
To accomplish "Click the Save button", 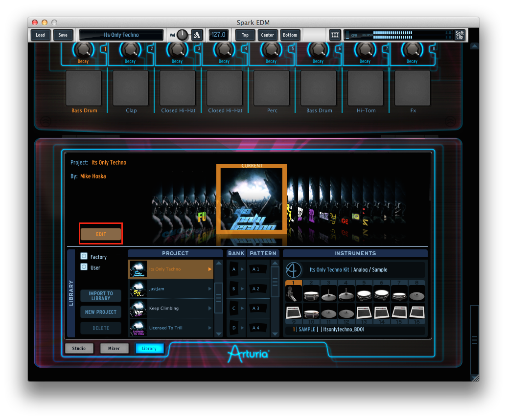I will pyautogui.click(x=63, y=35).
